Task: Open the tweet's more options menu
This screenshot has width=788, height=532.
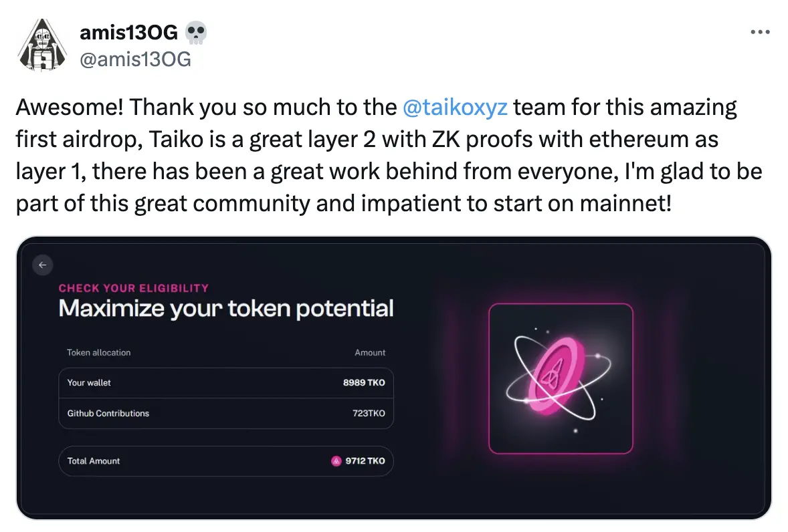Action: pyautogui.click(x=760, y=32)
